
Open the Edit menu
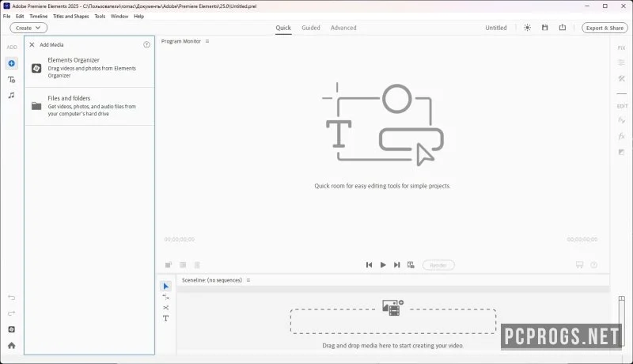(20, 17)
